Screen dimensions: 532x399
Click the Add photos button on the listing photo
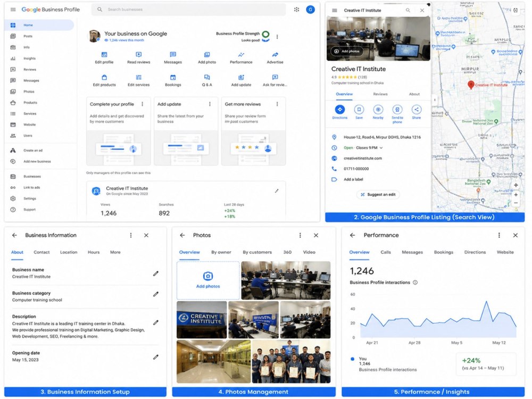tap(347, 51)
